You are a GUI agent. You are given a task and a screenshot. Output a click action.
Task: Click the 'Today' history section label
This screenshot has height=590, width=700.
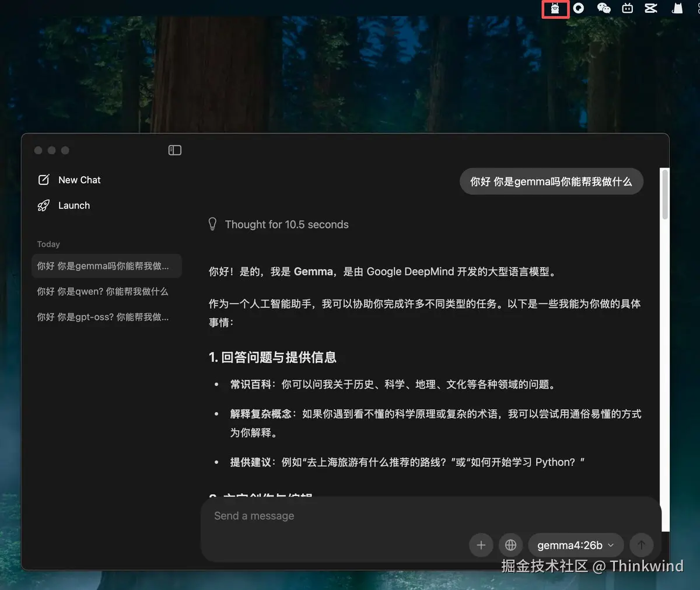pos(48,244)
